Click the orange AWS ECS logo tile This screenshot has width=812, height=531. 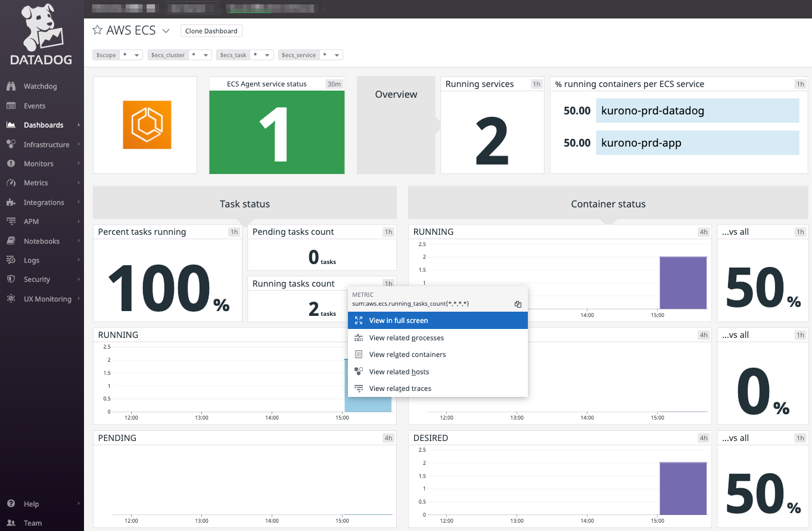coord(147,125)
